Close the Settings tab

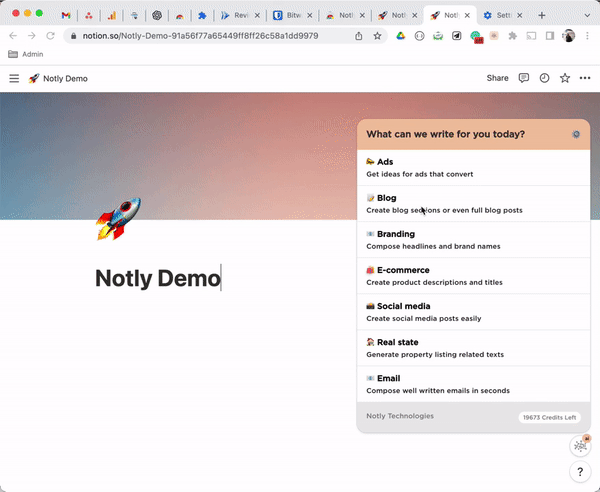[x=520, y=15]
